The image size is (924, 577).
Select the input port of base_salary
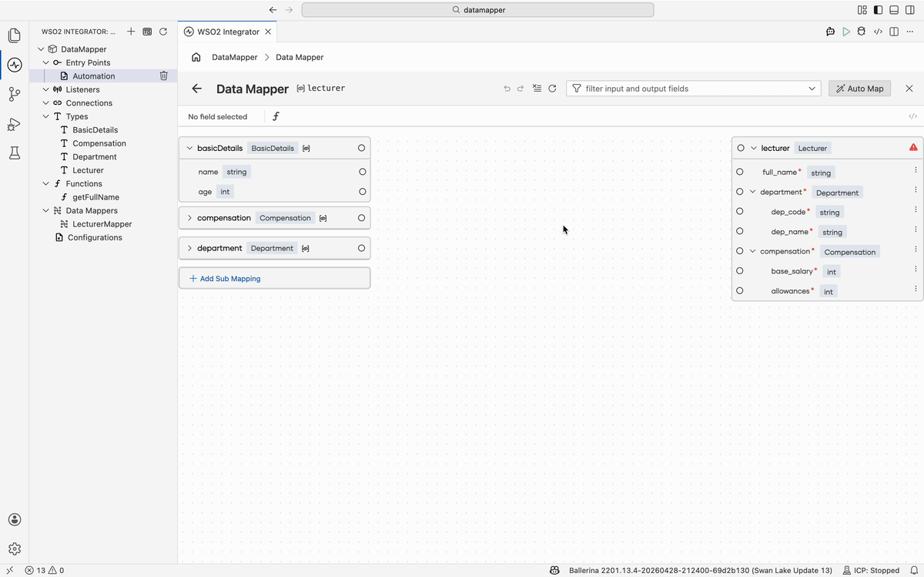740,270
